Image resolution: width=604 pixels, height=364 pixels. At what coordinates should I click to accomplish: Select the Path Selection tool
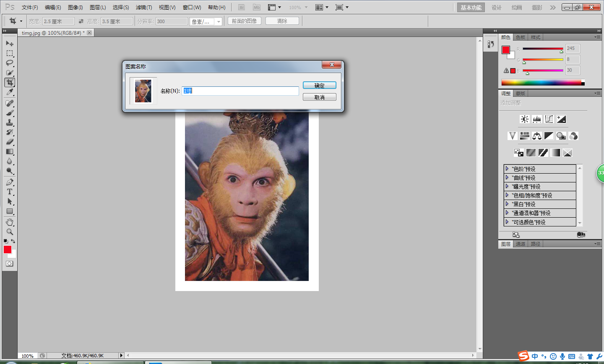click(10, 201)
